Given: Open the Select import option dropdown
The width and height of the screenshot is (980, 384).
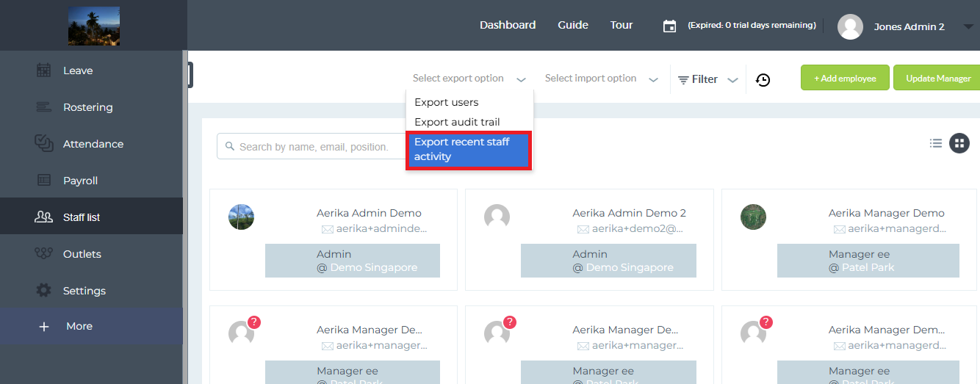Looking at the screenshot, I should click(x=601, y=79).
